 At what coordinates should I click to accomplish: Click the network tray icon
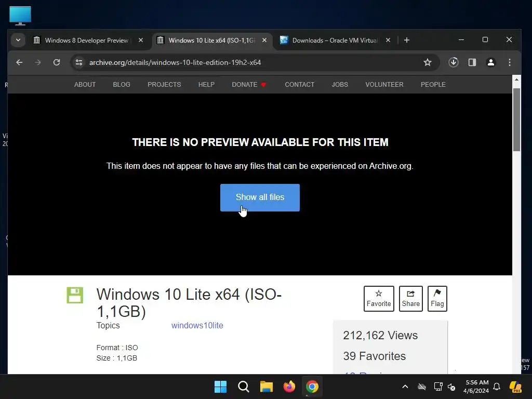tap(438, 387)
